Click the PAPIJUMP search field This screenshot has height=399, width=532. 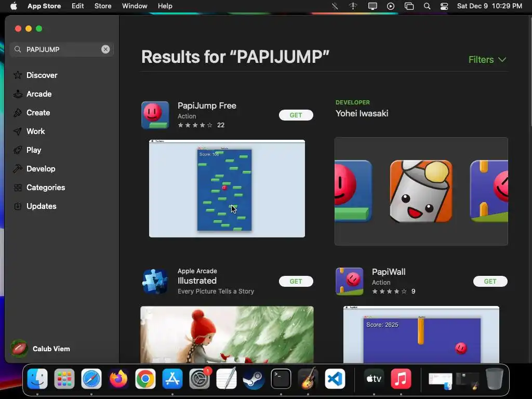pos(61,49)
